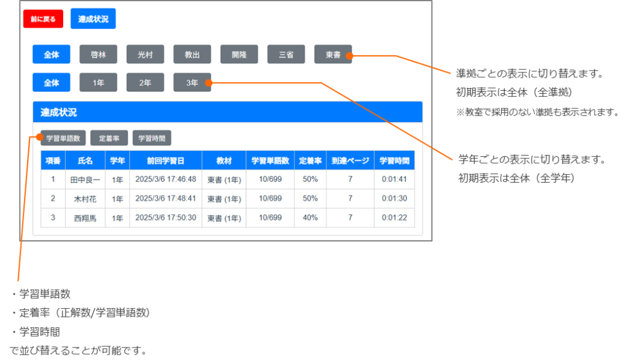Image resolution: width=628 pixels, height=364 pixels.
Task: Open the 木村花 student row
Action: pos(85,199)
